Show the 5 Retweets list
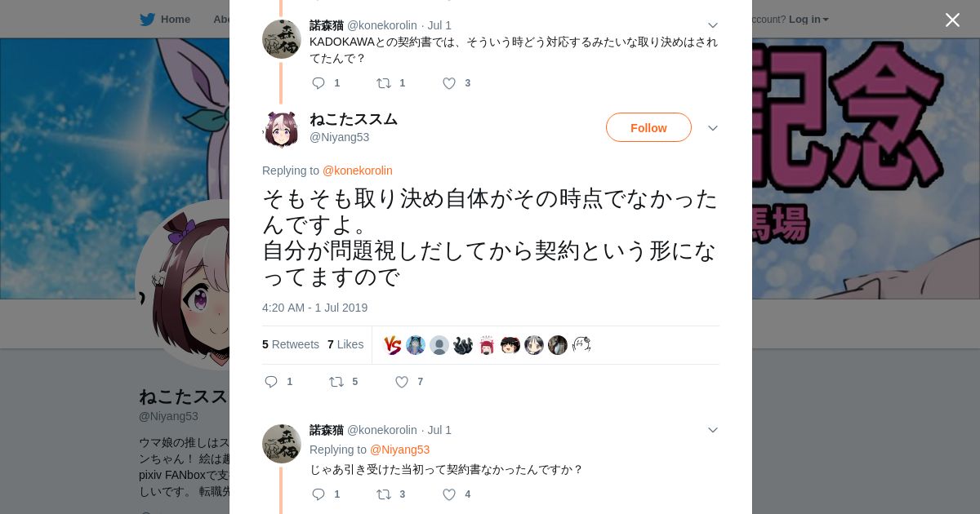This screenshot has height=514, width=980. pos(291,344)
